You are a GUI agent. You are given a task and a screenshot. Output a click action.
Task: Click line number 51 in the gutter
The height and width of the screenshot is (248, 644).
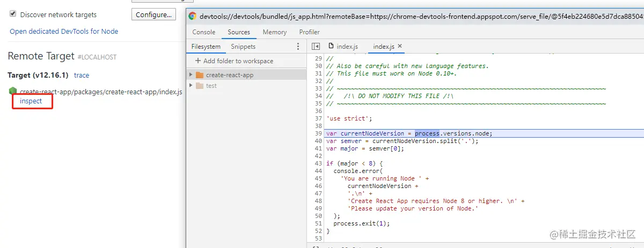tap(319, 223)
